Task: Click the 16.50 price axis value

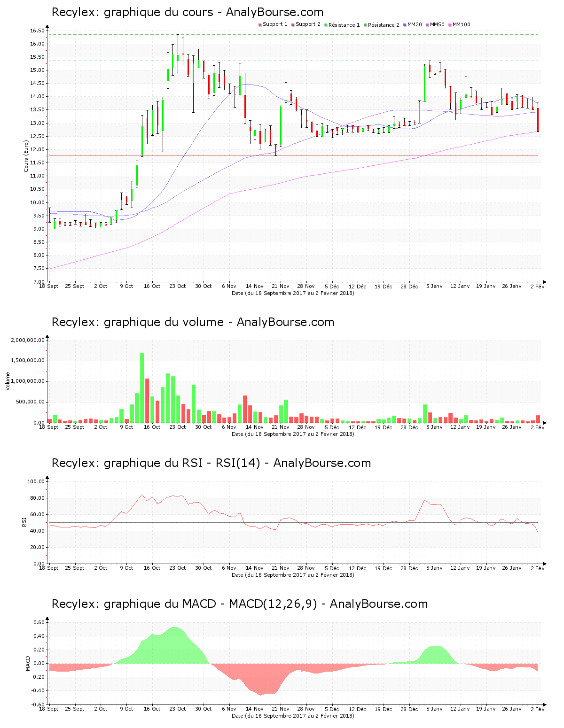Action: [37, 31]
